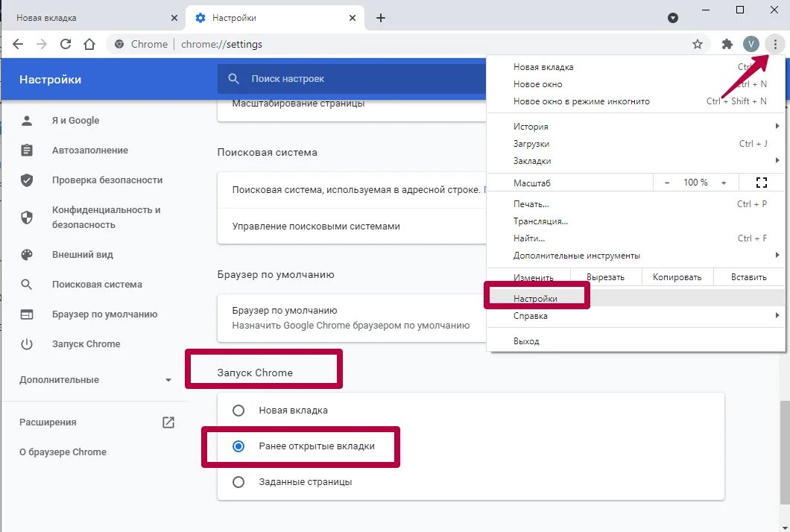Select the Новая вкладка radio button

238,411
